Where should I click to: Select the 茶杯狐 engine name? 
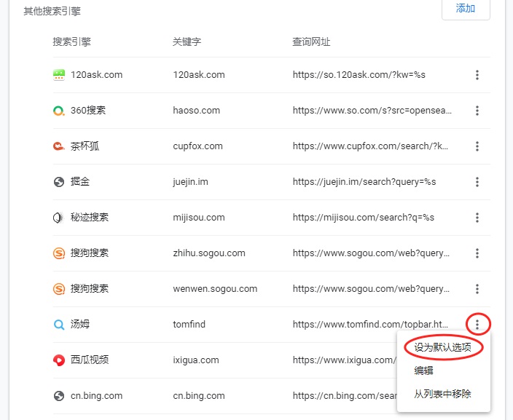85,146
